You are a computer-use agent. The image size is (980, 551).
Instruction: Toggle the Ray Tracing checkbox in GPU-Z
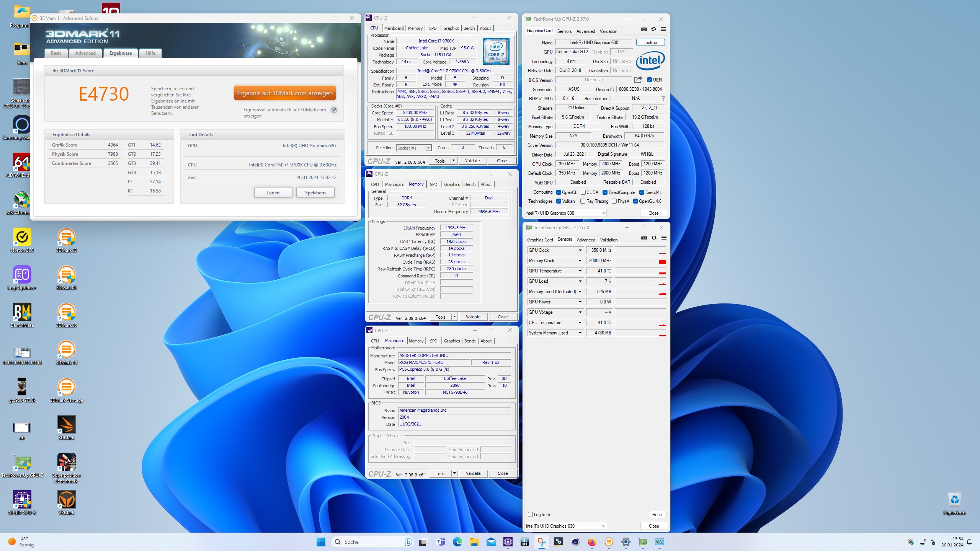(583, 201)
